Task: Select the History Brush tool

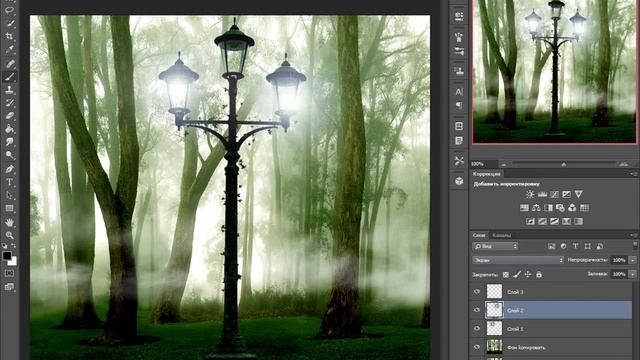Action: (x=9, y=103)
